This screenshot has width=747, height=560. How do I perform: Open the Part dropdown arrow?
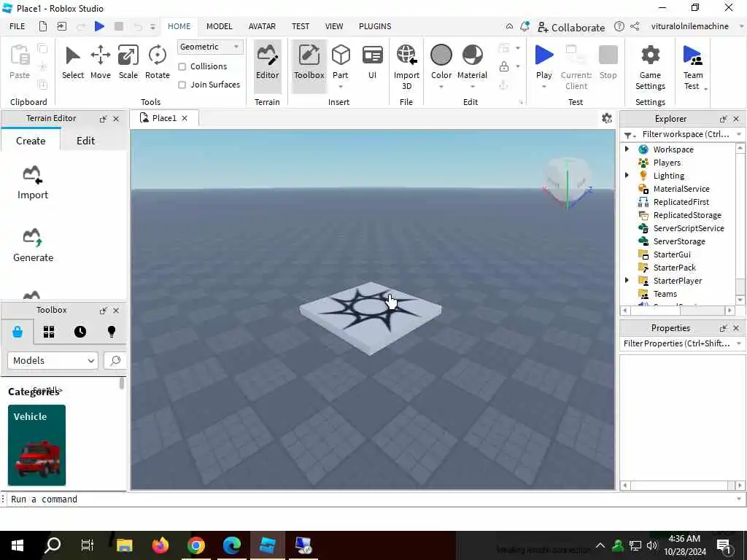pyautogui.click(x=341, y=87)
